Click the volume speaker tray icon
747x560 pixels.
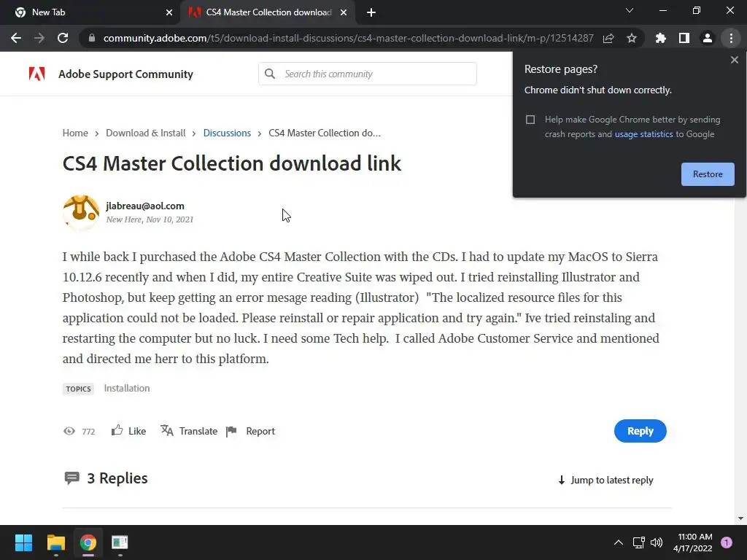point(657,542)
